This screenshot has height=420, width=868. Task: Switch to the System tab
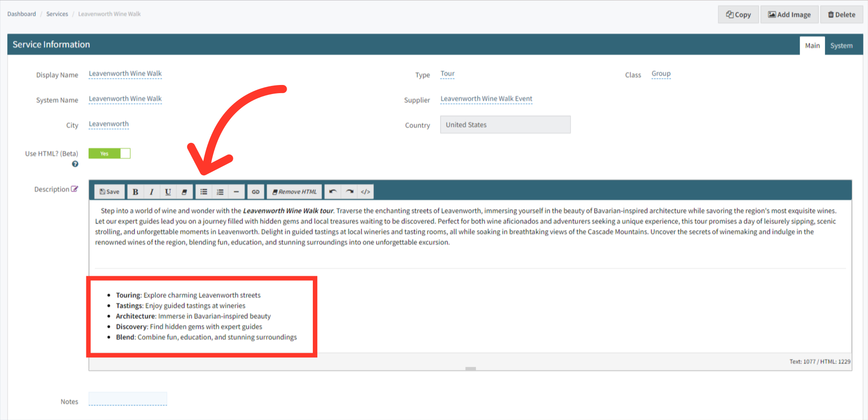[x=841, y=46]
